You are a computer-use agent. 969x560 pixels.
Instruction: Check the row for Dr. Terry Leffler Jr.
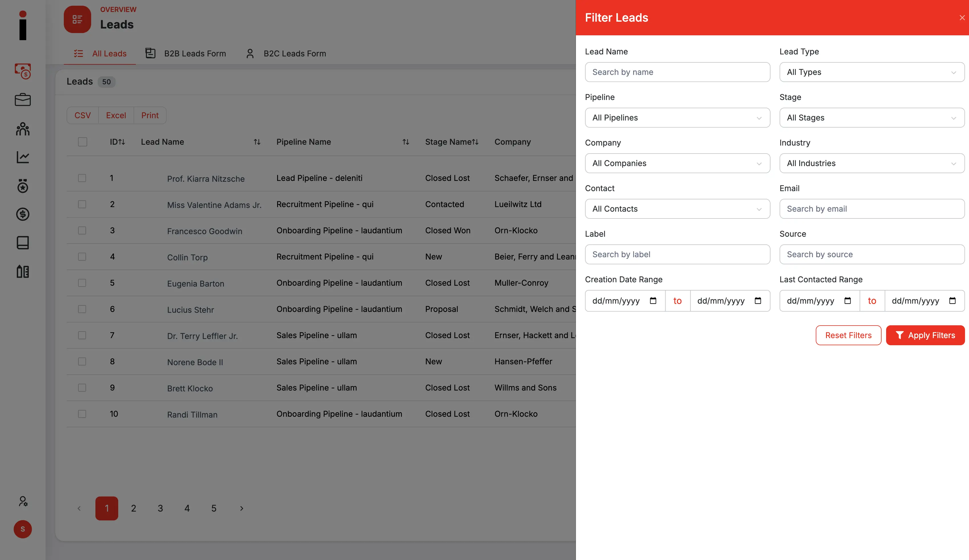[x=82, y=335]
